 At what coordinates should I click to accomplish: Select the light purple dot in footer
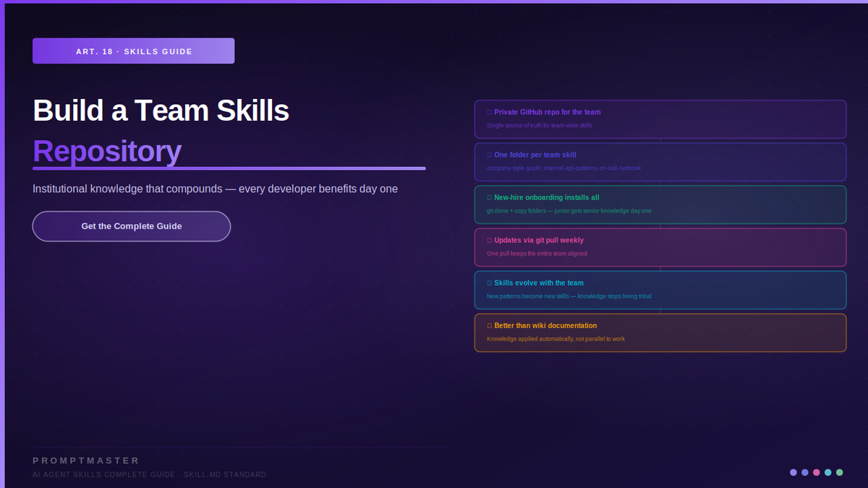[793, 472]
